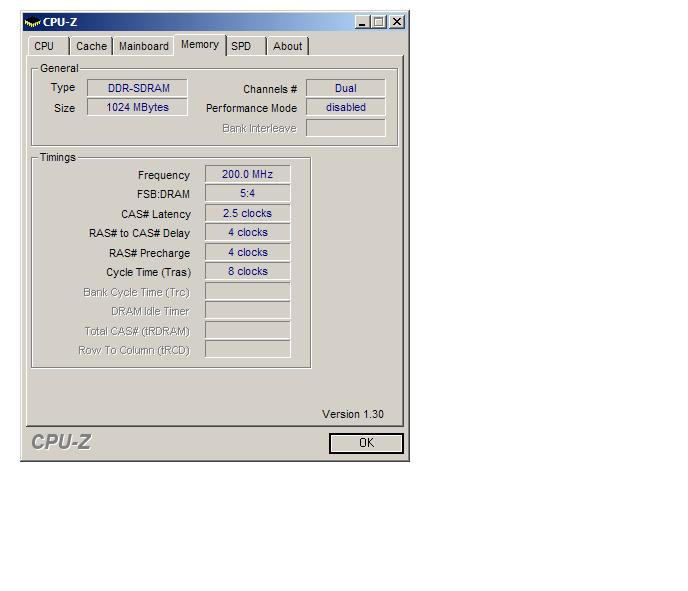
Task: Click the Memory tab
Action: coord(200,45)
